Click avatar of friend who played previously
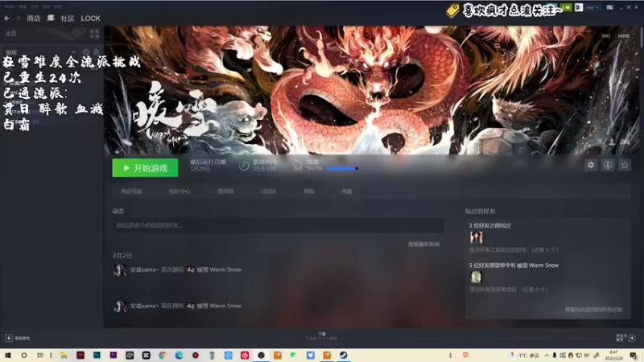Viewport: 644px width, 362px height. (x=476, y=237)
